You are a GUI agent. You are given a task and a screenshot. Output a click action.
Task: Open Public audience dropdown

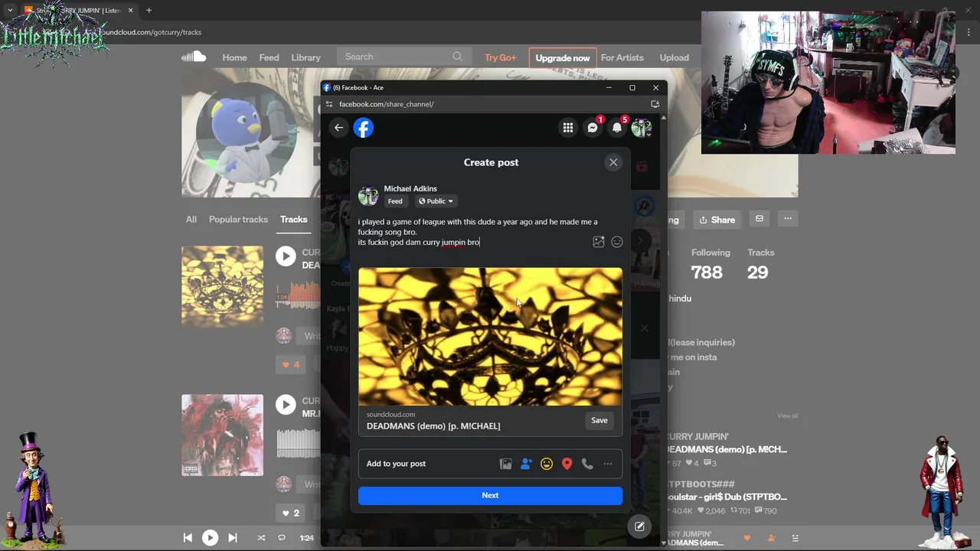coord(436,201)
